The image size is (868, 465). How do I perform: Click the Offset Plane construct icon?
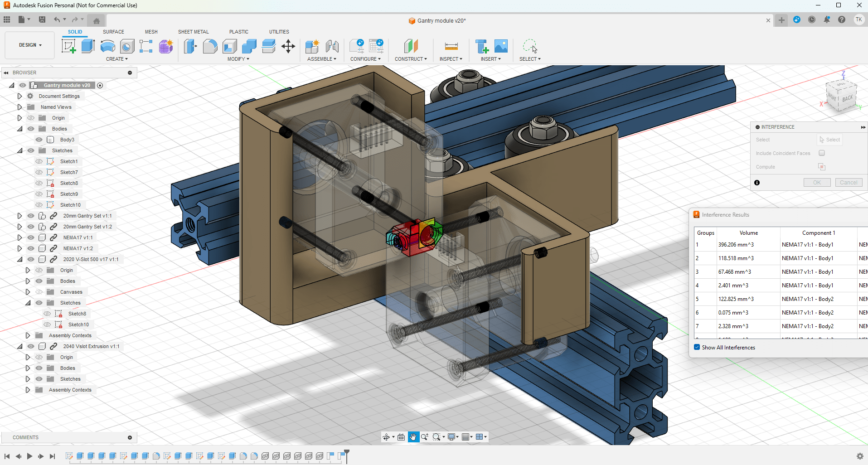[x=411, y=46]
